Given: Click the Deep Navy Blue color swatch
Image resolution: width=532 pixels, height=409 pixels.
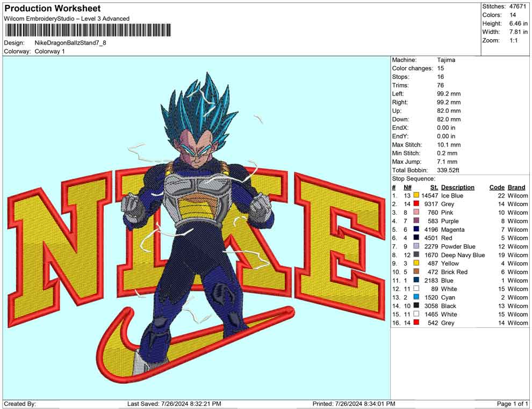Looking at the screenshot, I should (416, 255).
